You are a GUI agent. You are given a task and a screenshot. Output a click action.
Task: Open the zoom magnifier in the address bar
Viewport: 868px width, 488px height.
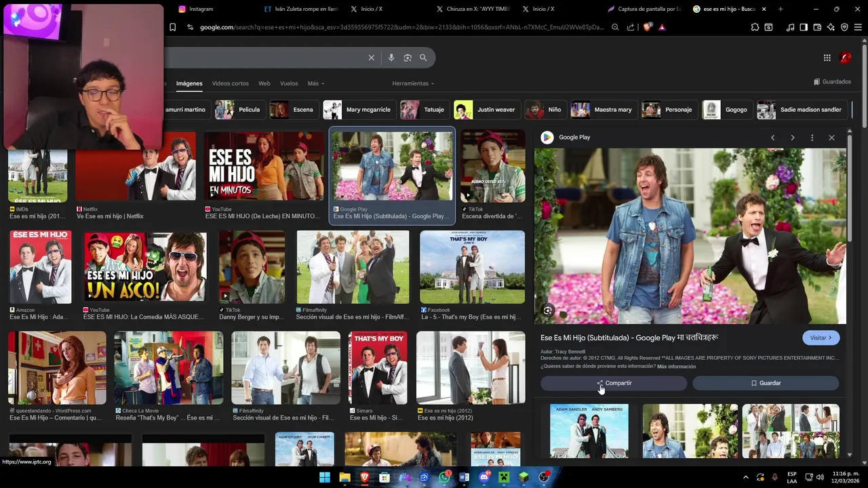(615, 27)
